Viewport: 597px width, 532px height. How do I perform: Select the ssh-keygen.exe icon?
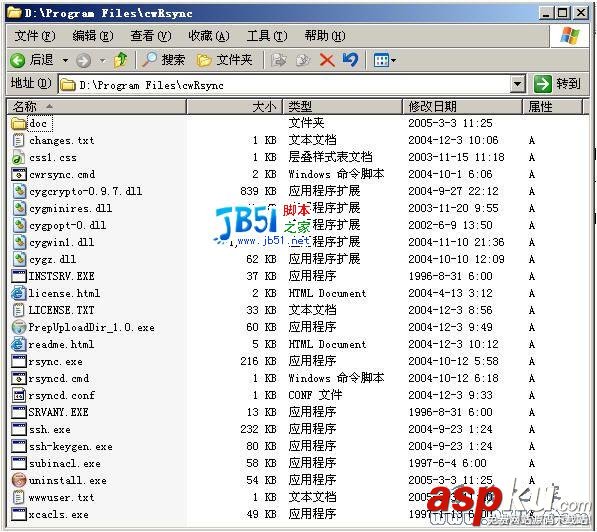[x=19, y=446]
